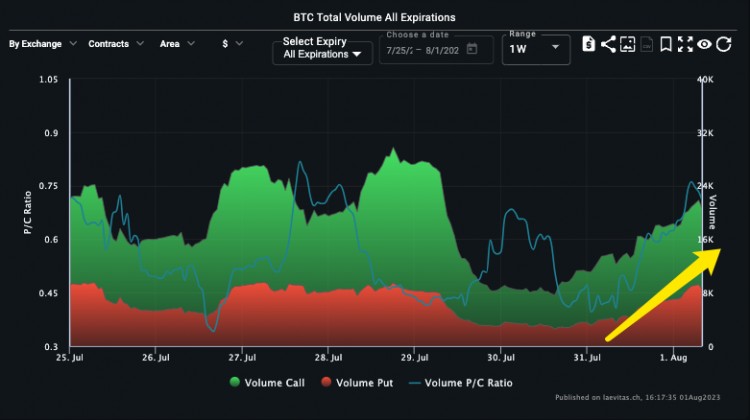Viewport: 750px width, 420px height.
Task: Download chart data as CSV
Action: click(646, 44)
